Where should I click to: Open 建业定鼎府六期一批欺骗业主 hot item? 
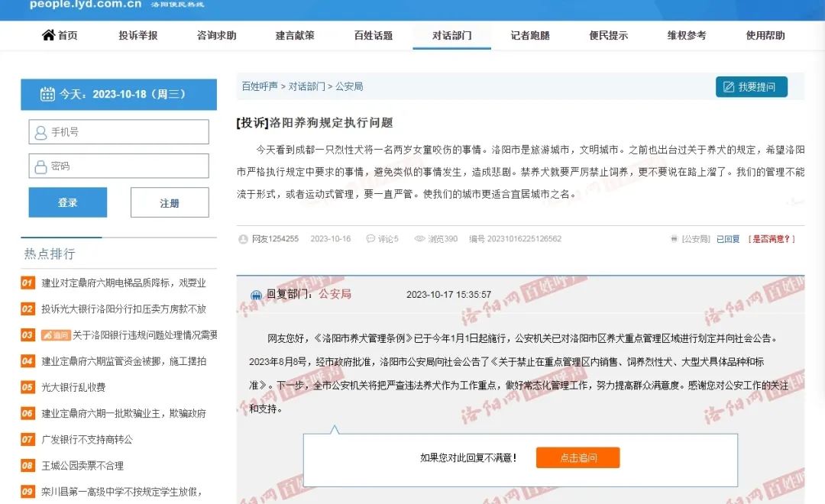click(124, 414)
